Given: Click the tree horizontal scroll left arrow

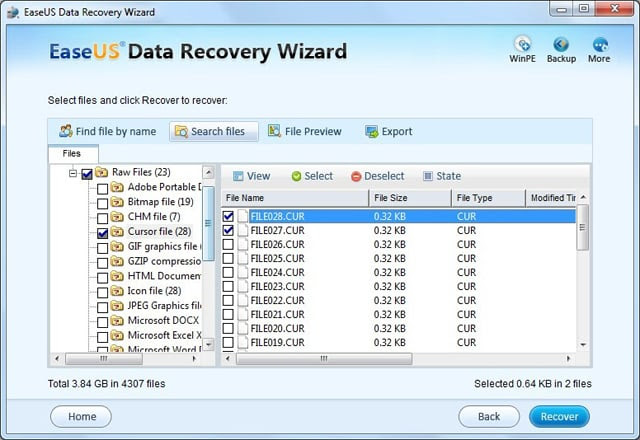Looking at the screenshot, I should point(57,359).
